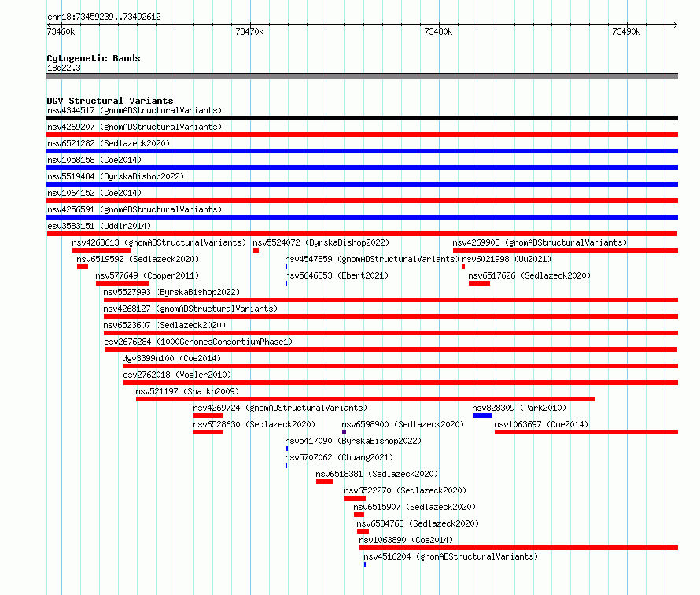Select the nsv6021998 (Wu2021) label
Image resolution: width=700 pixels, height=595 pixels.
[507, 259]
